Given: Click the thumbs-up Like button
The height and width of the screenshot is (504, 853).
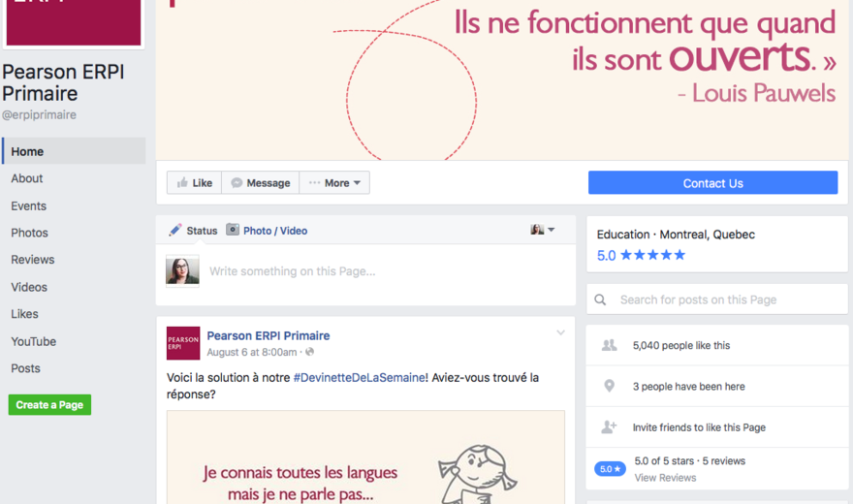Looking at the screenshot, I should tap(194, 182).
